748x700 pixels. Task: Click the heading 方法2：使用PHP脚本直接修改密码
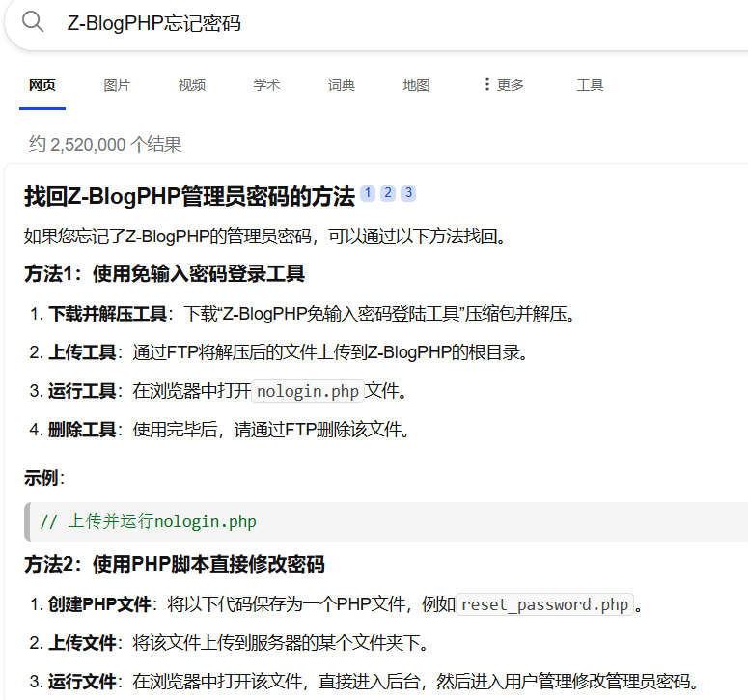(x=175, y=565)
